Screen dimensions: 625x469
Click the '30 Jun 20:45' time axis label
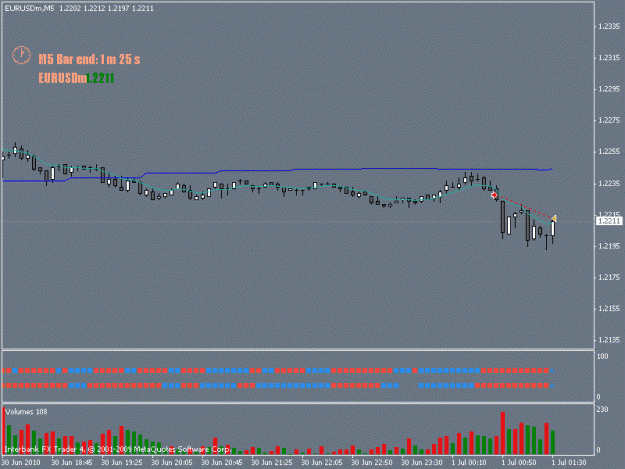[222, 462]
